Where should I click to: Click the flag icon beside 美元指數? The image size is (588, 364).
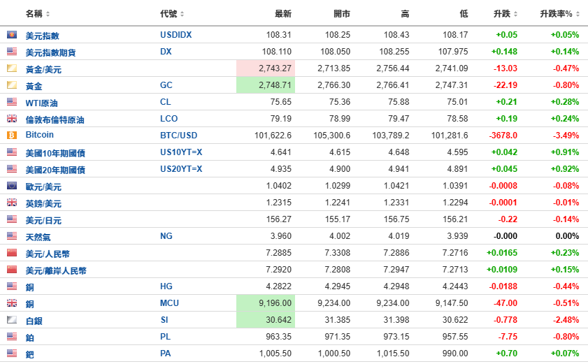12,35
